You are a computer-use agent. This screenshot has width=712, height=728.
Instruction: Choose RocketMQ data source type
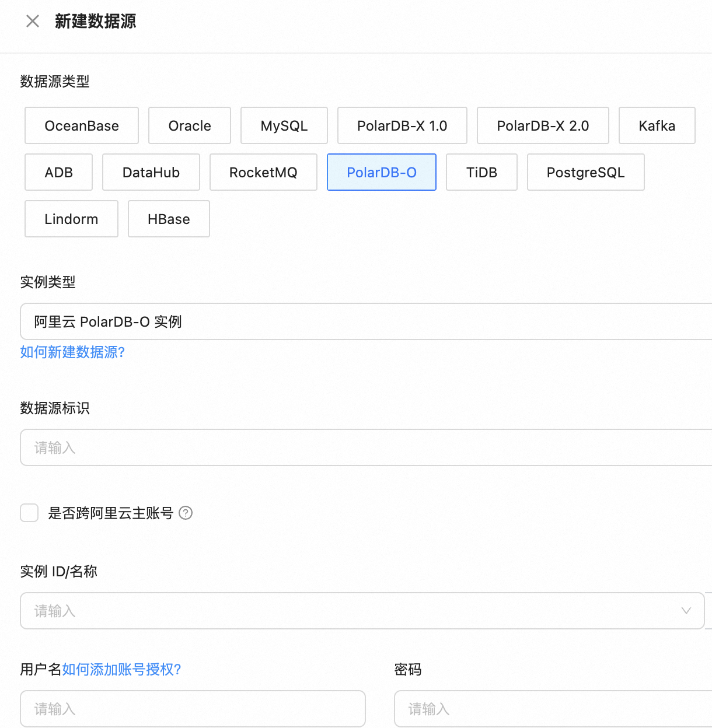(263, 172)
